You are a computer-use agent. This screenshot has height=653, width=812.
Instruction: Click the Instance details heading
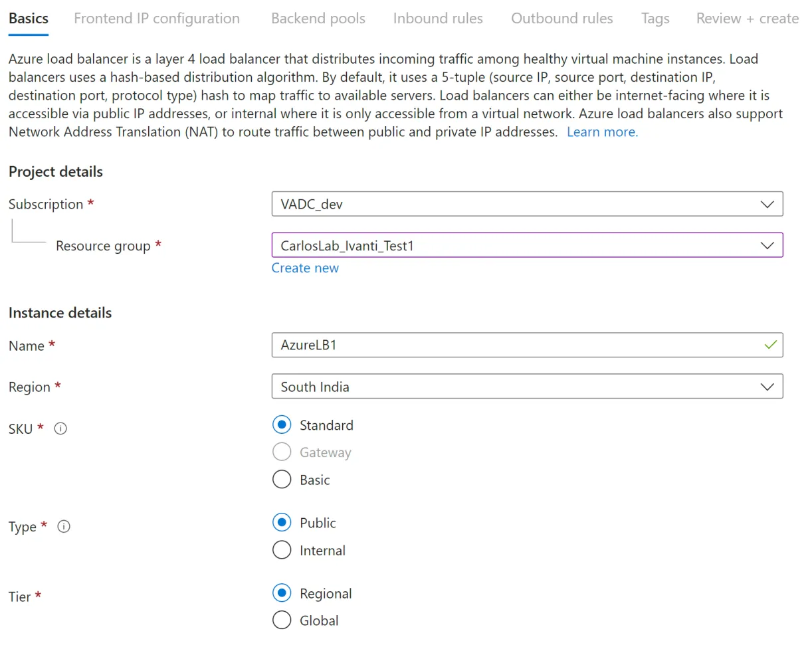pos(60,313)
